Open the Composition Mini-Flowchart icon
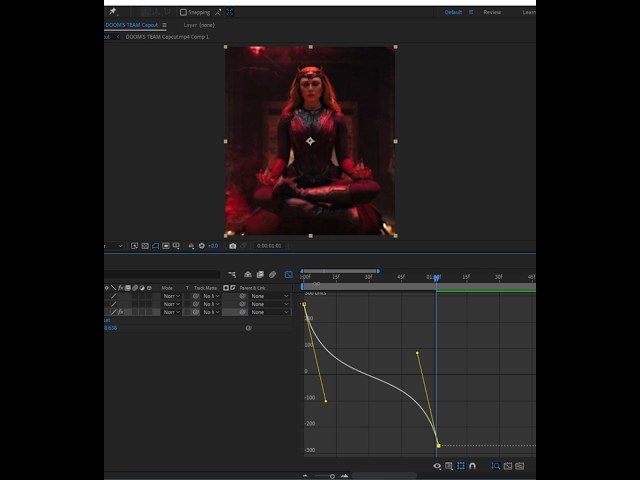The height and width of the screenshot is (480, 640). point(232,274)
